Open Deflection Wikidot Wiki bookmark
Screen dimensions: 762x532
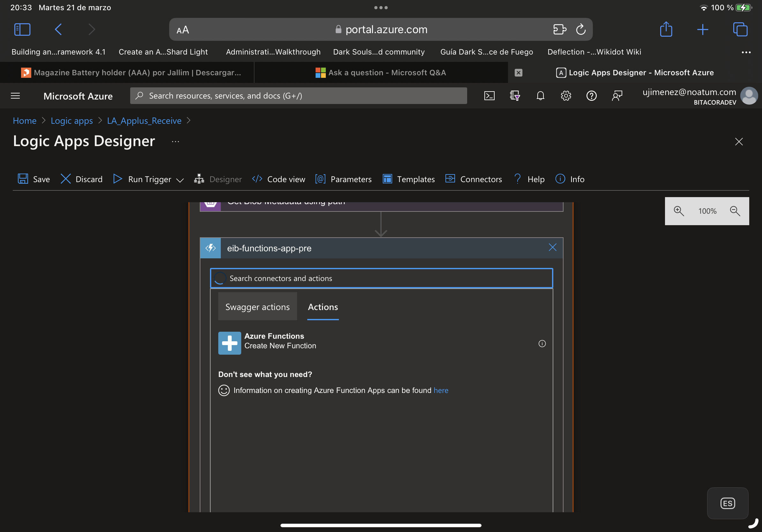click(594, 52)
